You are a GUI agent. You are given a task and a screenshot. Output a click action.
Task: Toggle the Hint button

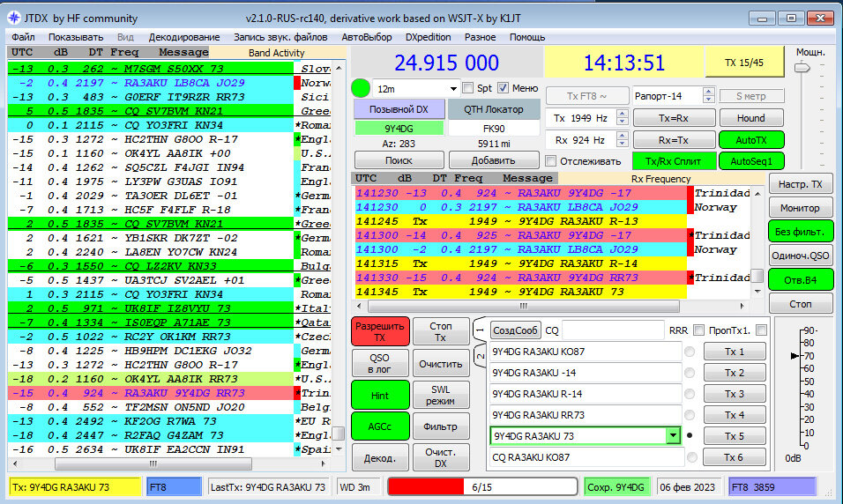(379, 396)
